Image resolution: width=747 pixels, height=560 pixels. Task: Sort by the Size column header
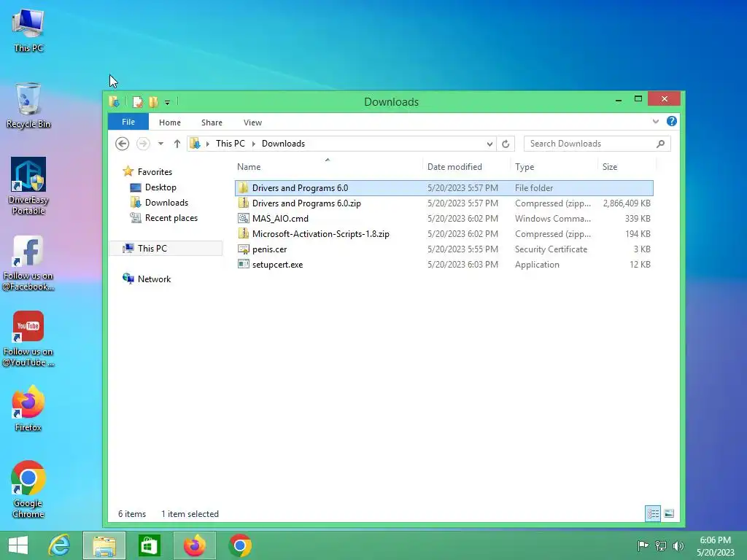(x=627, y=167)
